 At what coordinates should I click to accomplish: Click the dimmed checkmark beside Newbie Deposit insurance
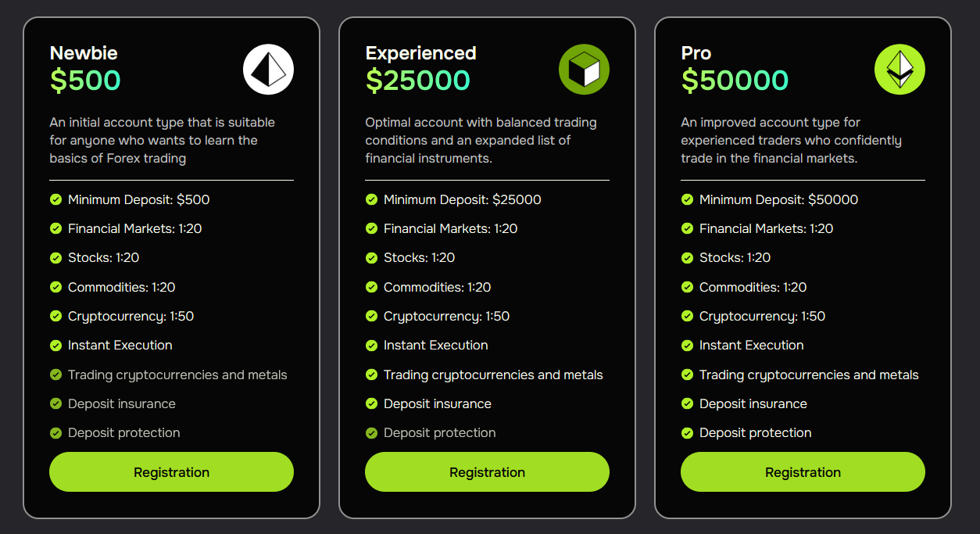point(55,404)
